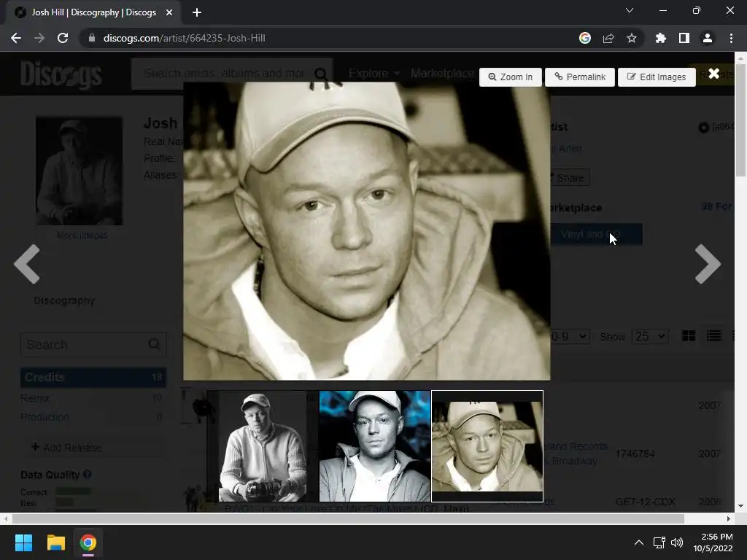Open the Extensions puzzle icon
The height and width of the screenshot is (560, 747).
click(x=660, y=38)
